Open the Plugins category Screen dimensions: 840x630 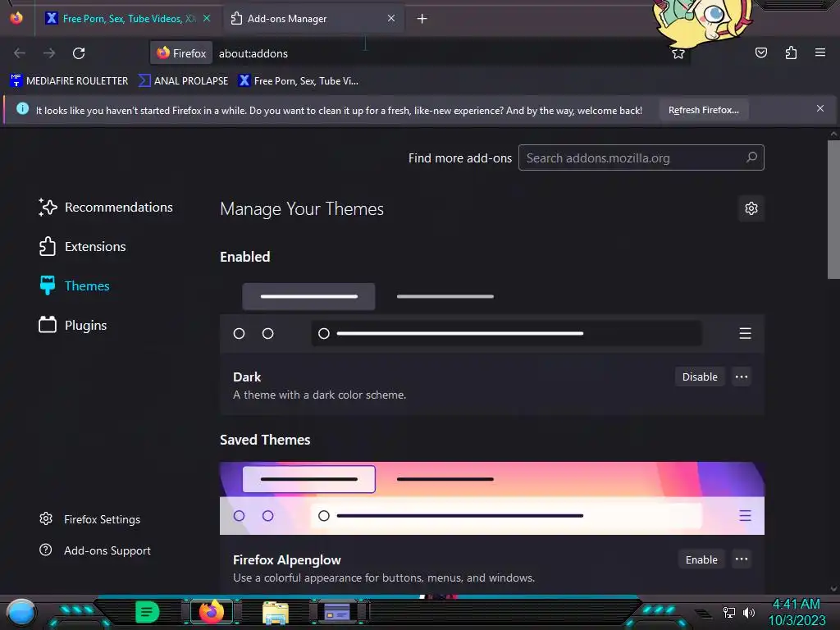tap(72, 325)
